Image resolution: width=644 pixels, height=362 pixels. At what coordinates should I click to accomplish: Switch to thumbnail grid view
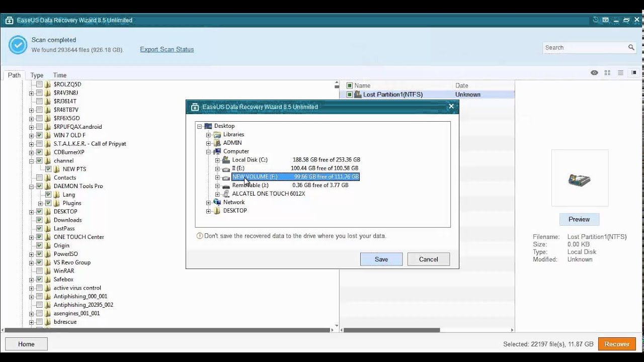click(607, 73)
